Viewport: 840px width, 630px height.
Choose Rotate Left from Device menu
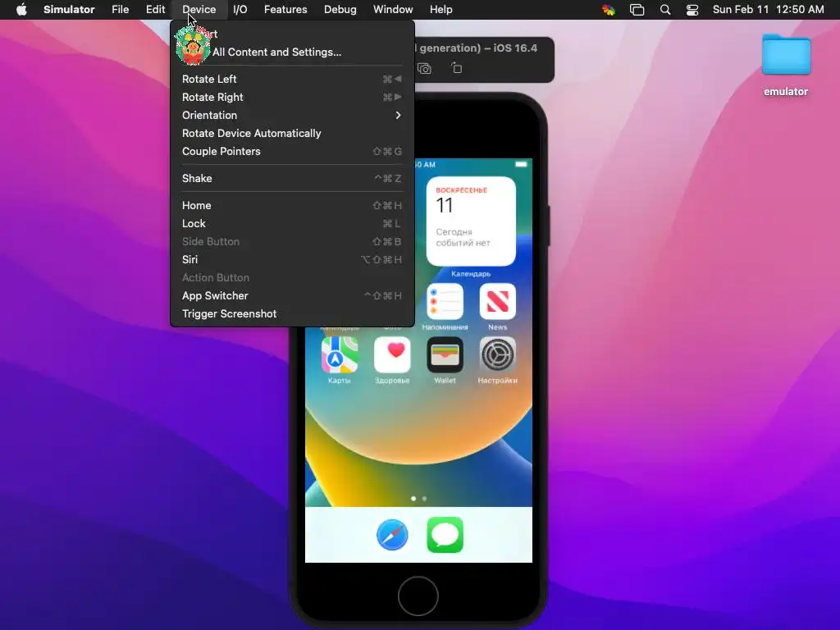[x=293, y=80]
